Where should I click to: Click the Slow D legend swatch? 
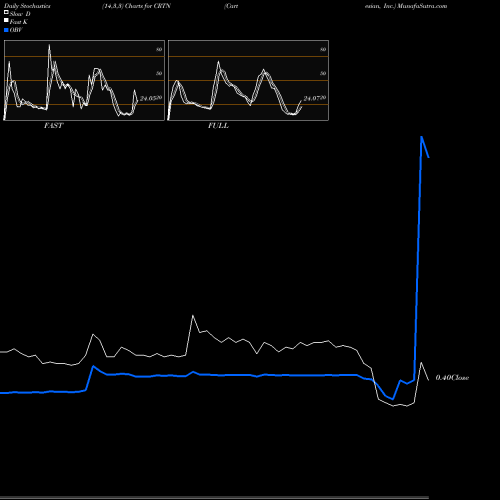coord(6,13)
